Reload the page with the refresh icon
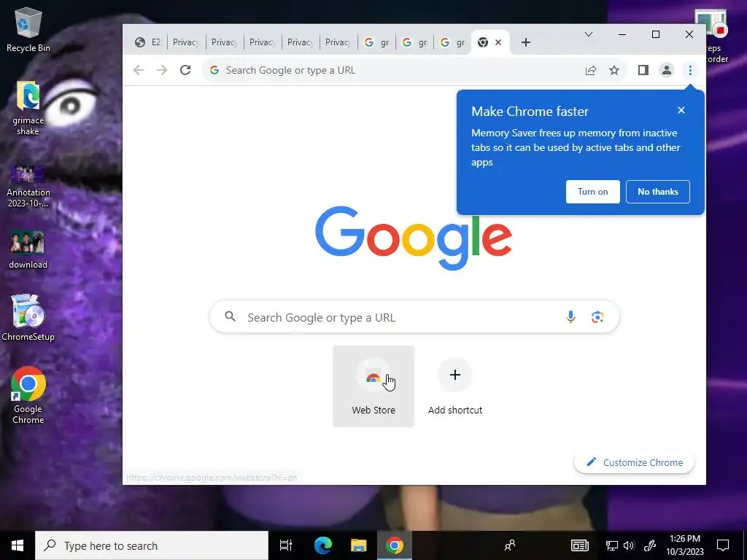Screen dimensions: 747x560 [185, 71]
